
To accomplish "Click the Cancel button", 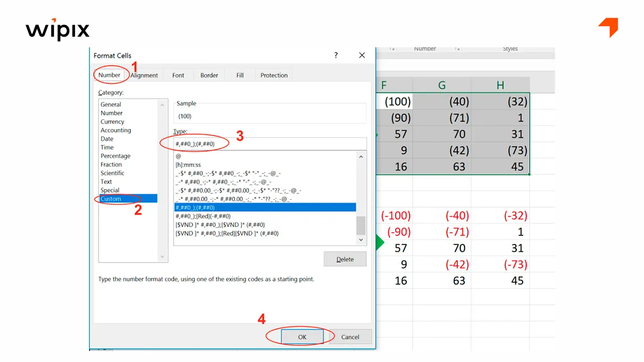I will tap(350, 337).
